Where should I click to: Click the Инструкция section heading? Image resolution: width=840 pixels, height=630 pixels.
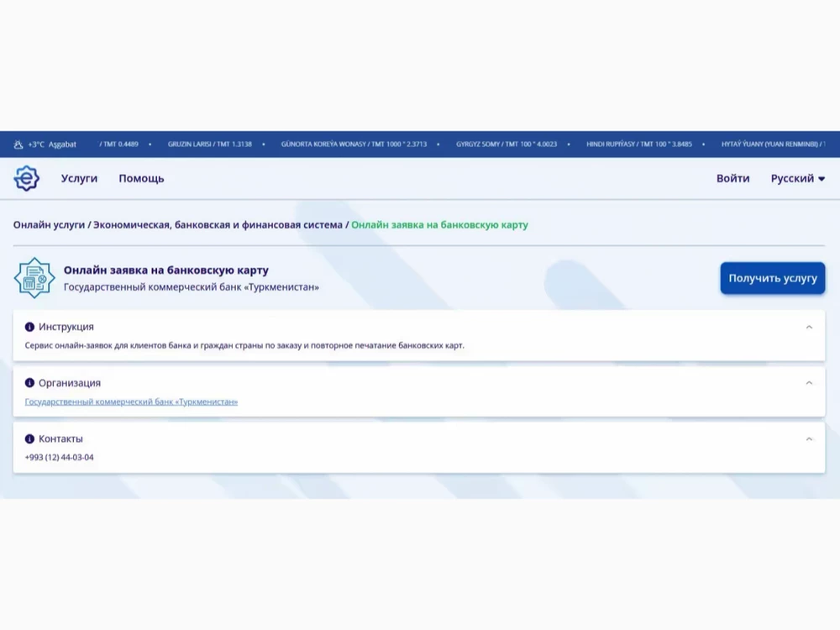[x=66, y=327]
